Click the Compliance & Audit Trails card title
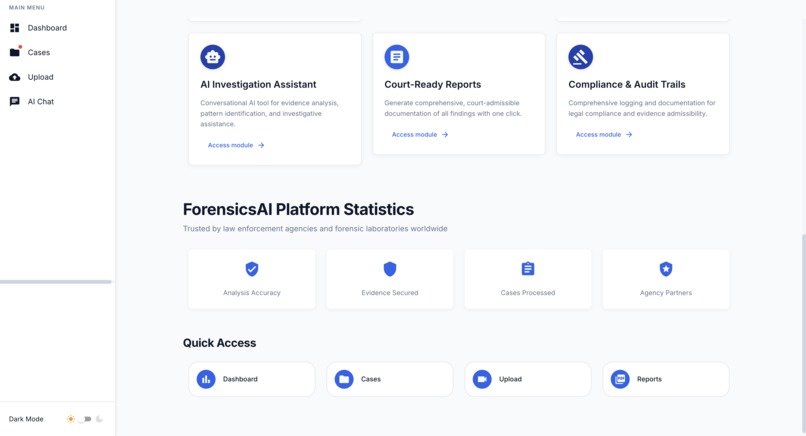 pos(627,84)
